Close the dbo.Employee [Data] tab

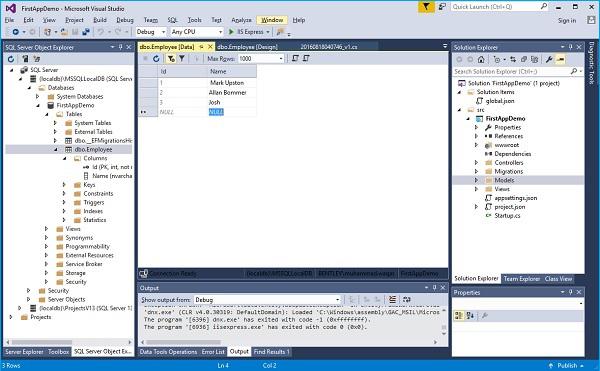[210, 47]
